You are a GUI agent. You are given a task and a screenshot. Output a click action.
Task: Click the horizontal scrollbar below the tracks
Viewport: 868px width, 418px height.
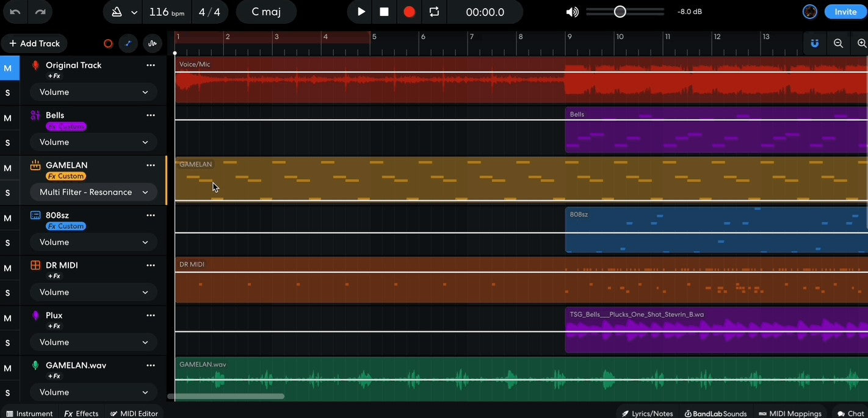click(x=226, y=396)
